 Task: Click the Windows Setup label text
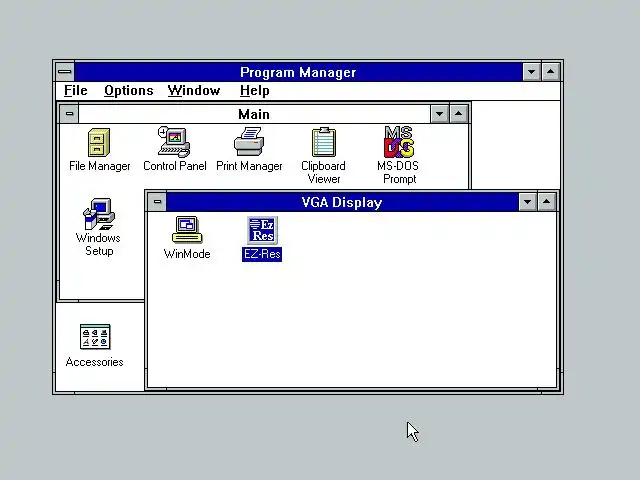tap(98, 244)
